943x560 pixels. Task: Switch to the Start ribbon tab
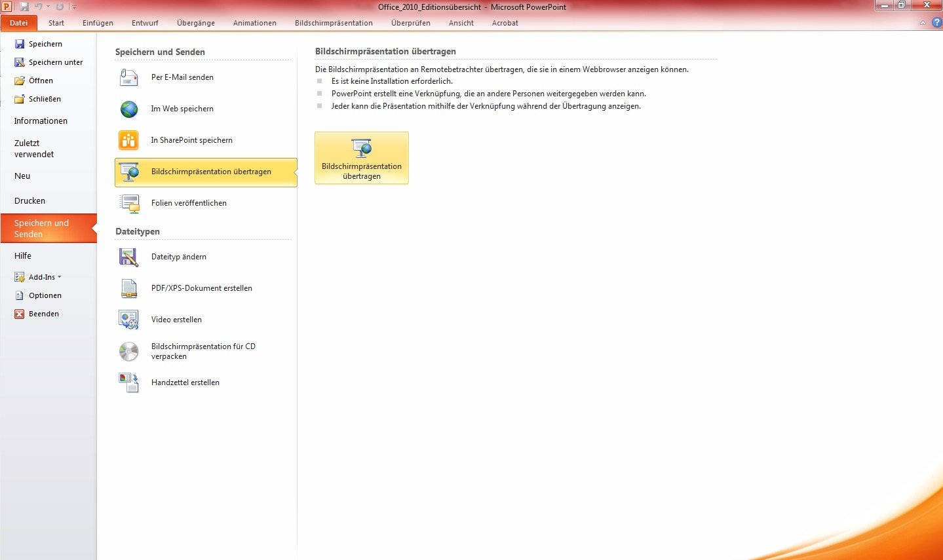[56, 23]
